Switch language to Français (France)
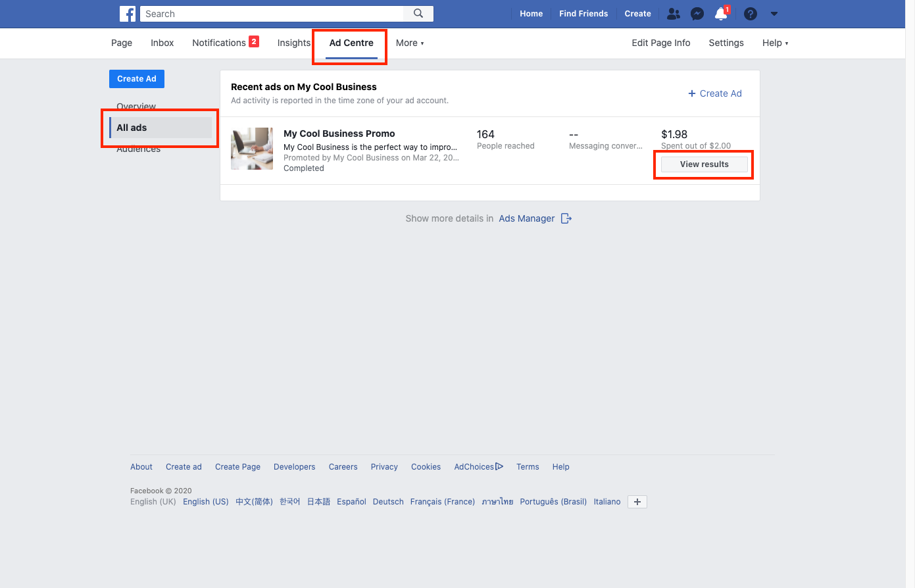Viewport: 915px width, 588px height. [443, 502]
